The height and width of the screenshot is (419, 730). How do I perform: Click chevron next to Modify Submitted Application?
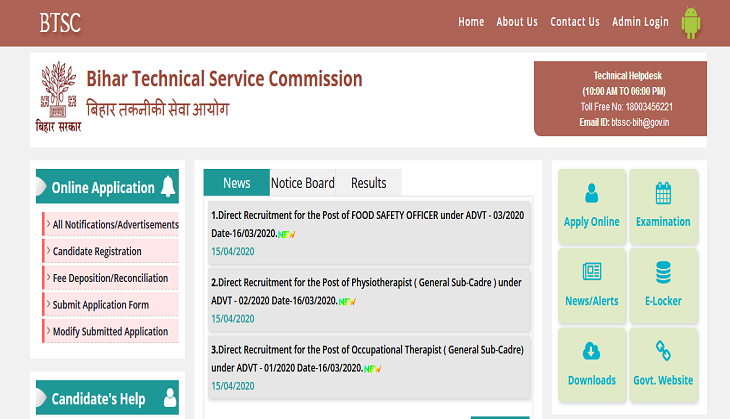point(48,331)
